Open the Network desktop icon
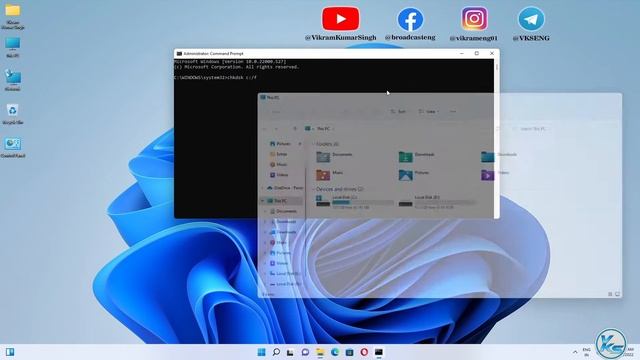This screenshot has width=640, height=360. point(13,79)
